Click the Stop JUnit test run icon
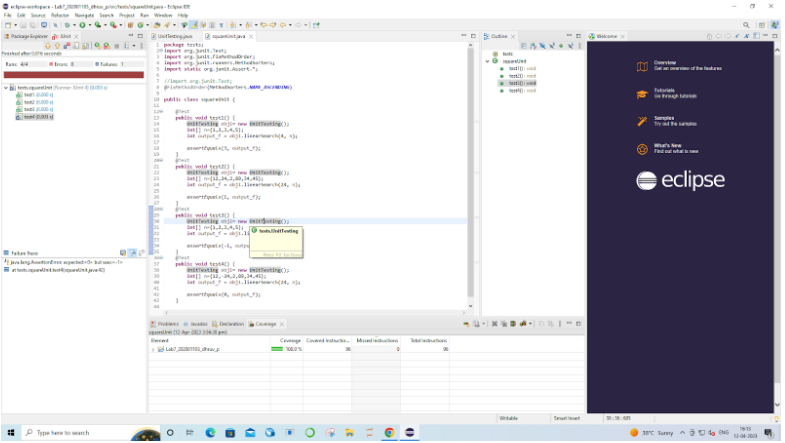Screen dimensions: 785x443 coord(116,46)
